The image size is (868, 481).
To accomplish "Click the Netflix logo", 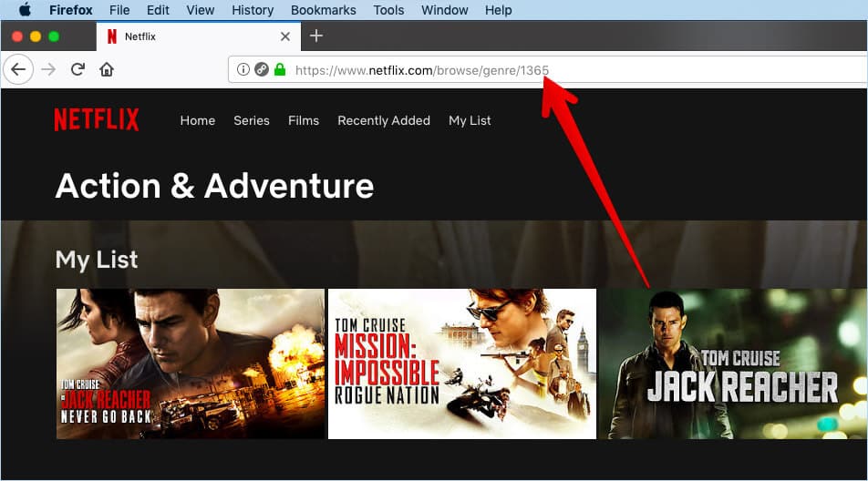I will [97, 119].
